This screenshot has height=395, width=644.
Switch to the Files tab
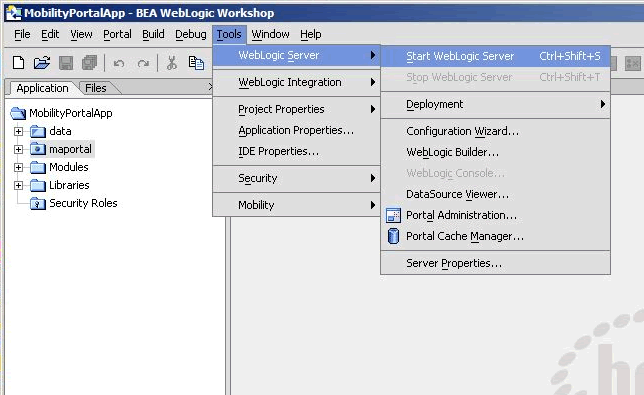point(96,88)
